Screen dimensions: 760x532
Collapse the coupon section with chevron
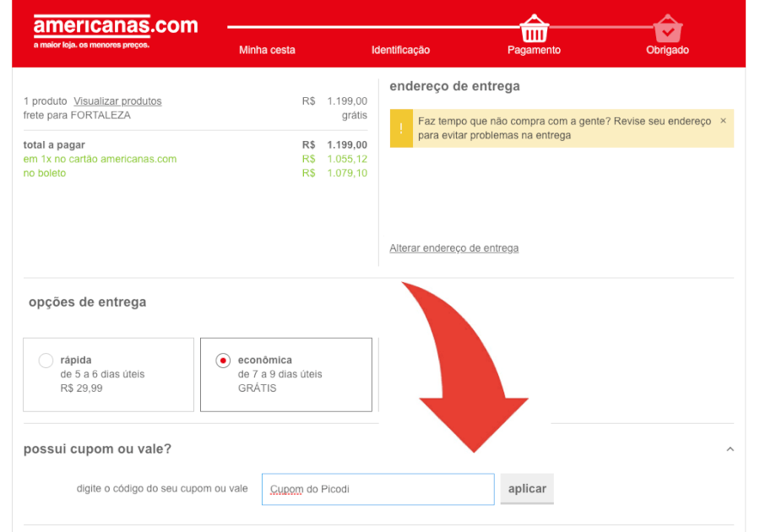point(730,449)
